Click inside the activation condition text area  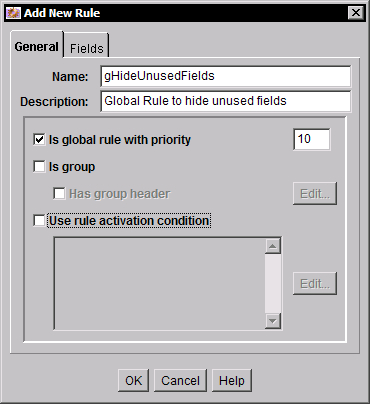[x=160, y=284]
